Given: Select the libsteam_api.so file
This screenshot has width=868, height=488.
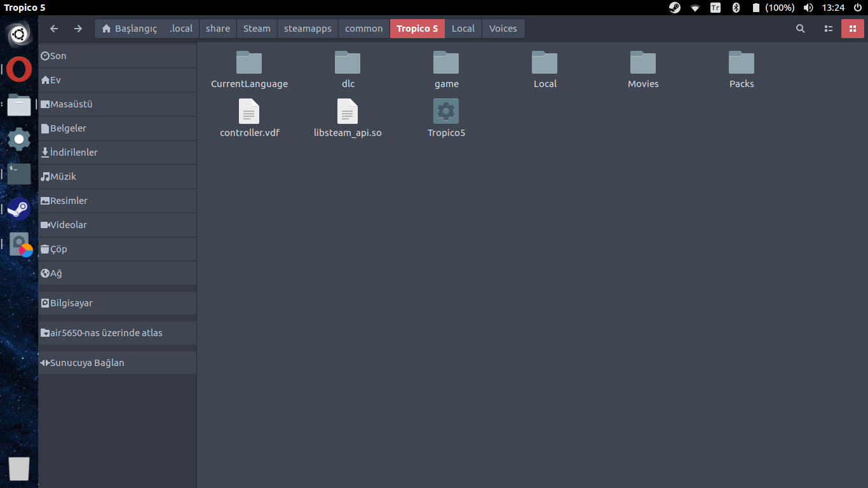Looking at the screenshot, I should (x=348, y=112).
